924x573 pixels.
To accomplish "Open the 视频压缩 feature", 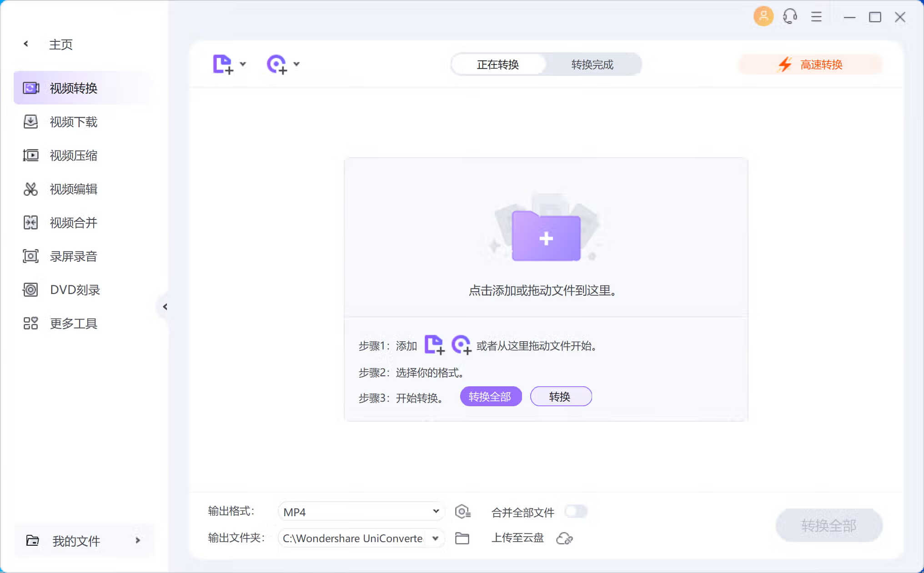I will click(74, 155).
